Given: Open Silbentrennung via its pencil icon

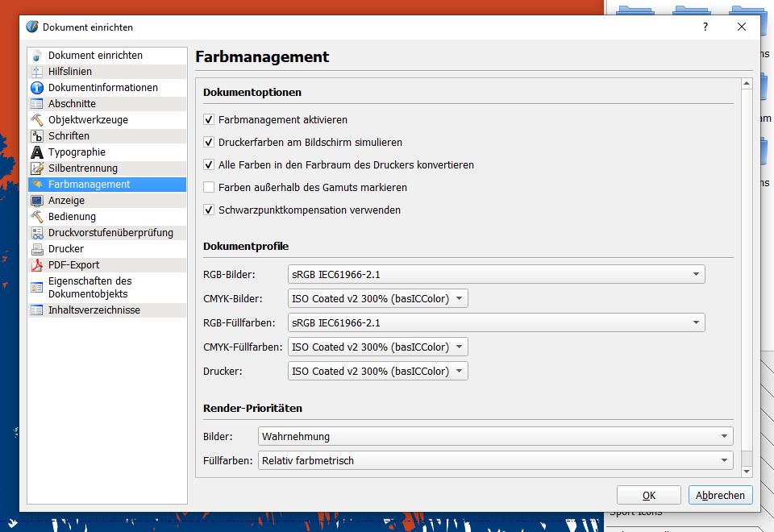Looking at the screenshot, I should pyautogui.click(x=36, y=168).
